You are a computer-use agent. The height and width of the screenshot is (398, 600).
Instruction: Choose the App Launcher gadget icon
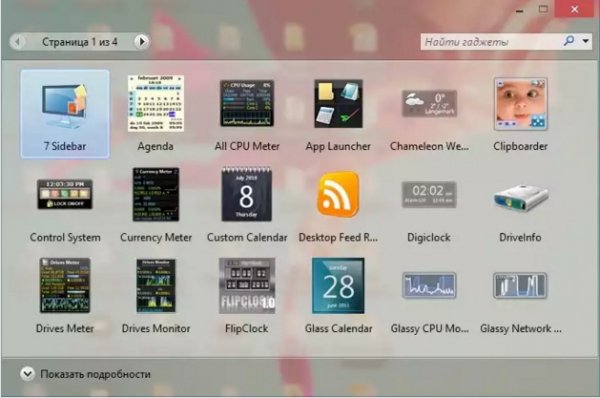(x=338, y=104)
